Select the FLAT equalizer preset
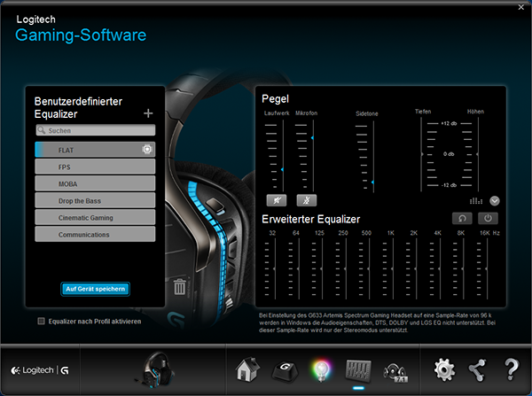The image size is (532, 396). [x=95, y=150]
